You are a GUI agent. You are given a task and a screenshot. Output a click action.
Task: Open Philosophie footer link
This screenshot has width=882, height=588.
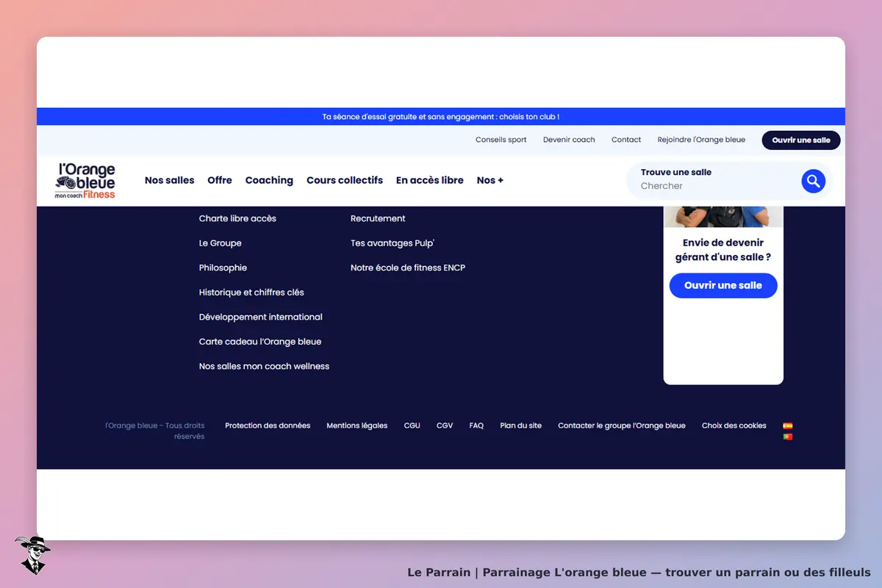[x=223, y=268]
